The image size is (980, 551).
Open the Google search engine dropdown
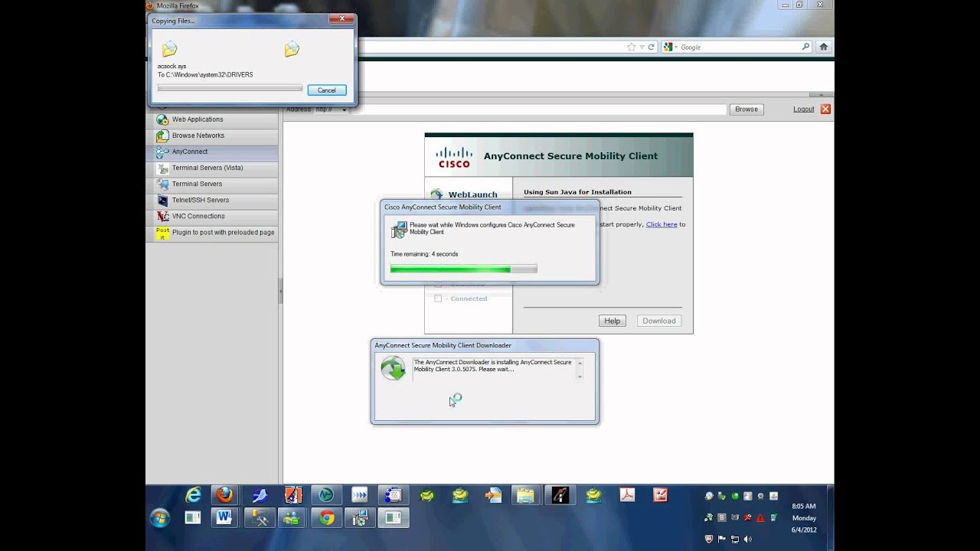[x=670, y=47]
